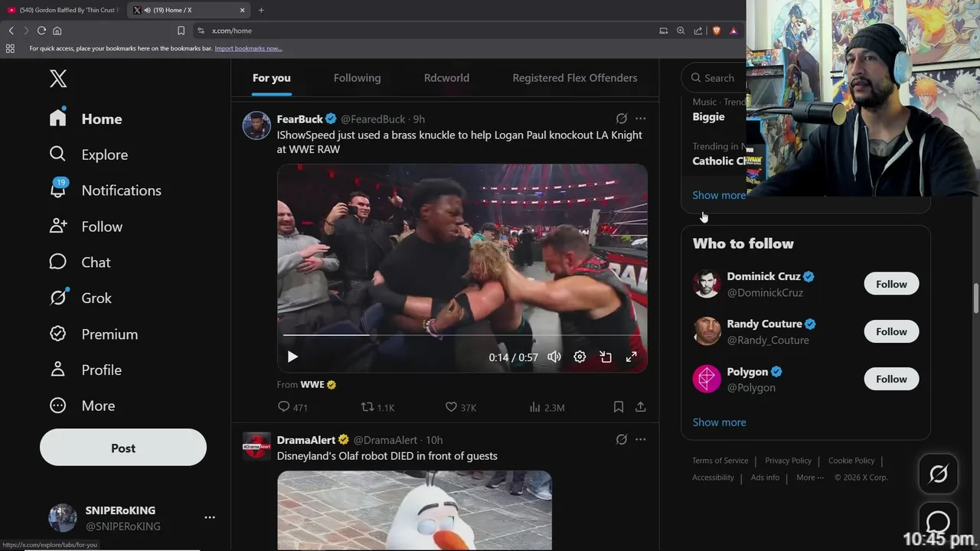980x551 pixels.
Task: Open Accessibility footer link
Action: coord(713,478)
